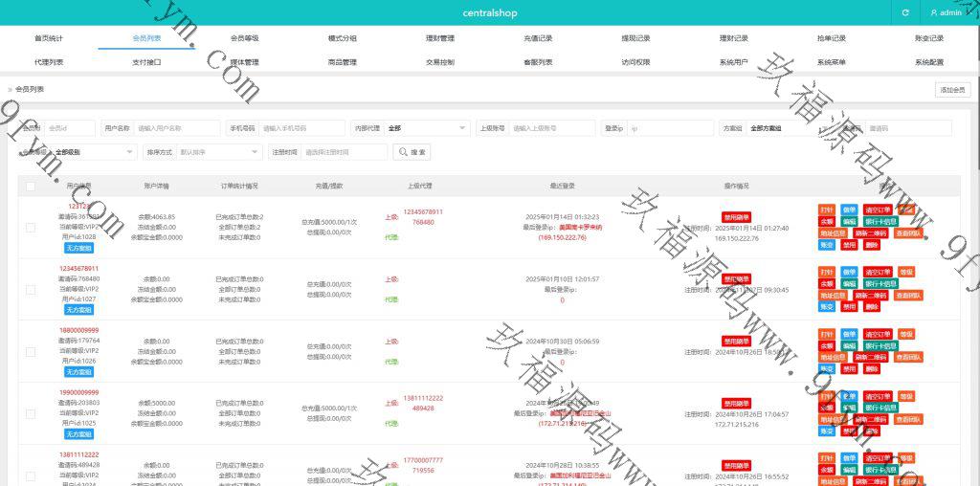Select checkbox for user 18800009999 row
The width and height of the screenshot is (980, 486).
(31, 351)
